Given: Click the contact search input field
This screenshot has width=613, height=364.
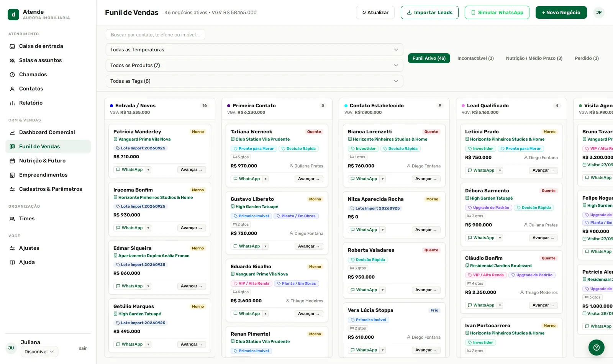Looking at the screenshot, I should pos(156,35).
